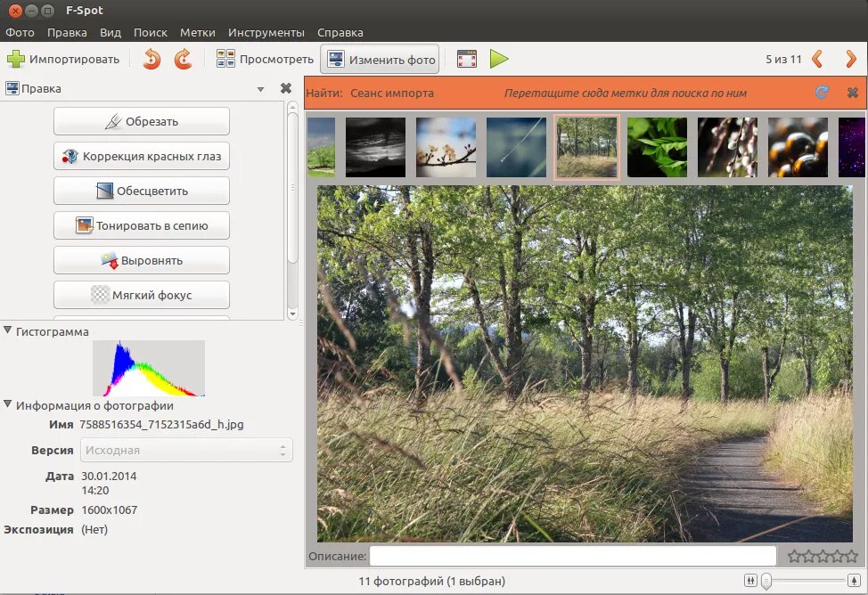This screenshot has width=868, height=595.
Task: Open the Версия dropdown showing Исходная
Action: point(186,450)
